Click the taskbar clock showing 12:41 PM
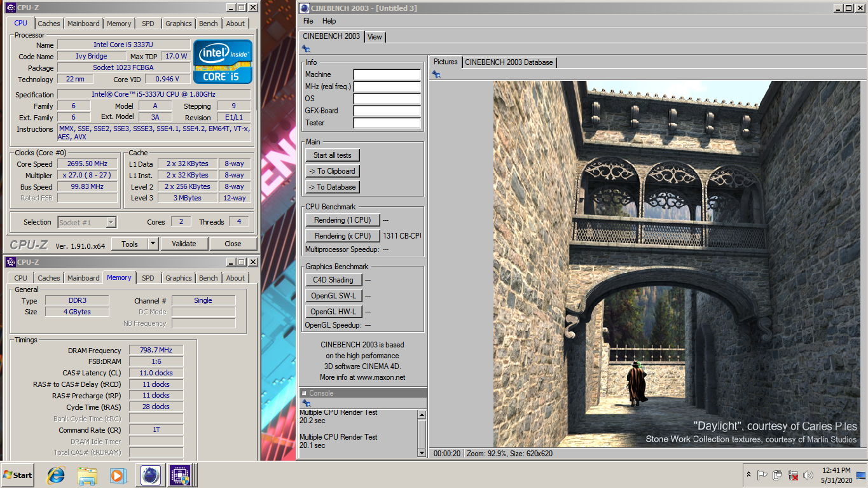 pos(836,475)
